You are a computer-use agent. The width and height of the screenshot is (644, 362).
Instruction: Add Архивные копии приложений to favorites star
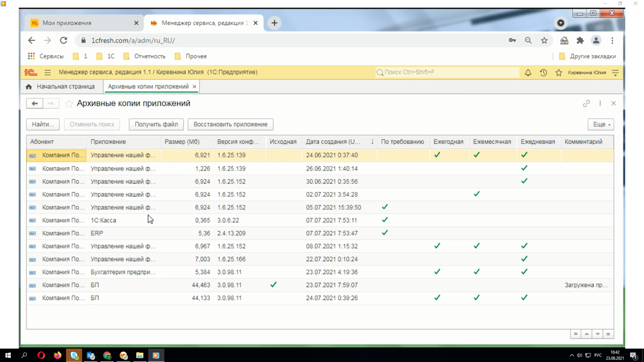(x=69, y=104)
